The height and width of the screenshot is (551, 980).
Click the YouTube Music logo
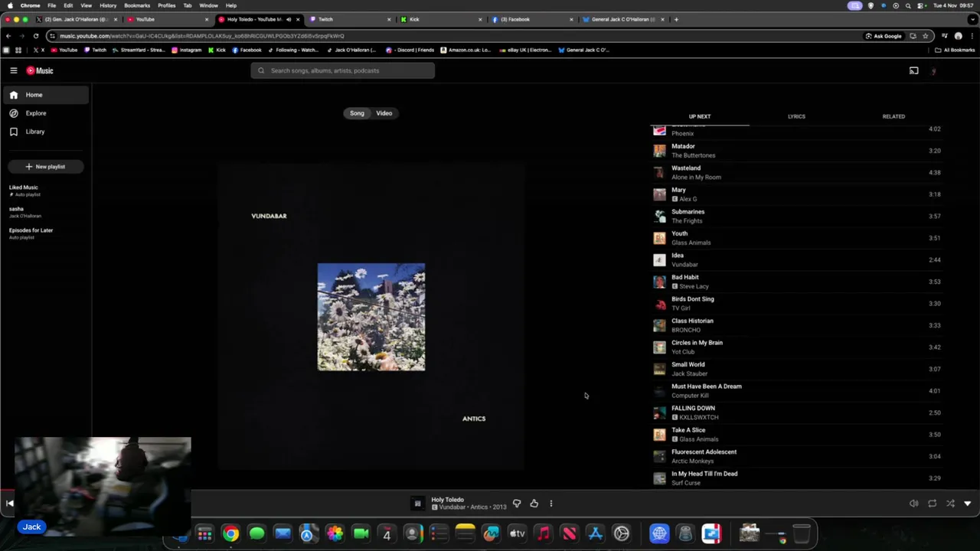click(40, 70)
